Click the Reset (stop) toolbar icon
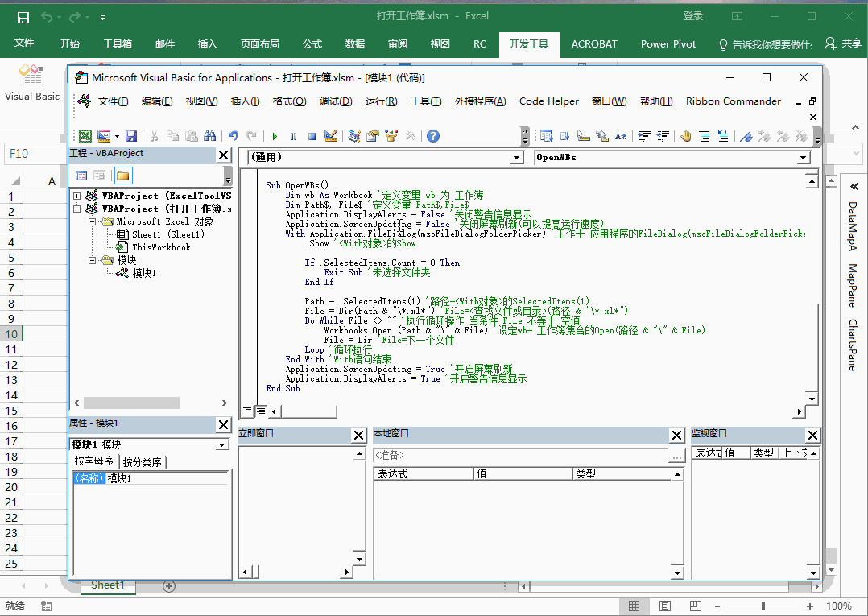 (x=311, y=136)
